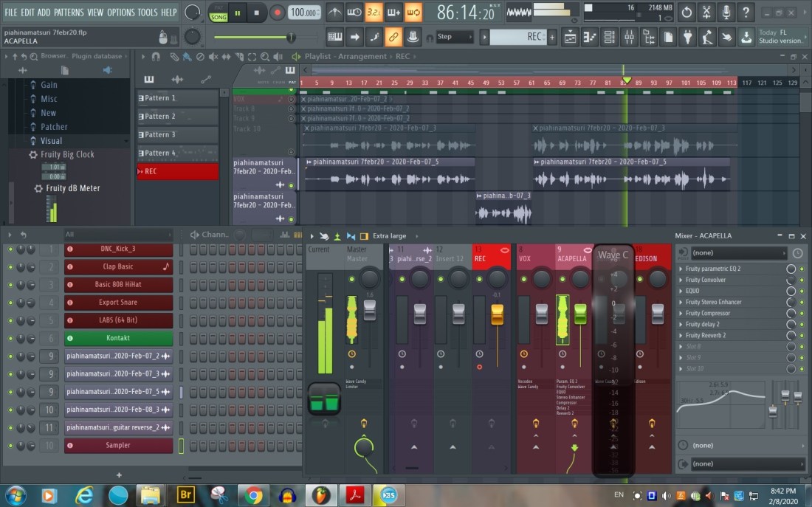812x507 pixels.
Task: Open the TOOLS menu
Action: [148, 13]
